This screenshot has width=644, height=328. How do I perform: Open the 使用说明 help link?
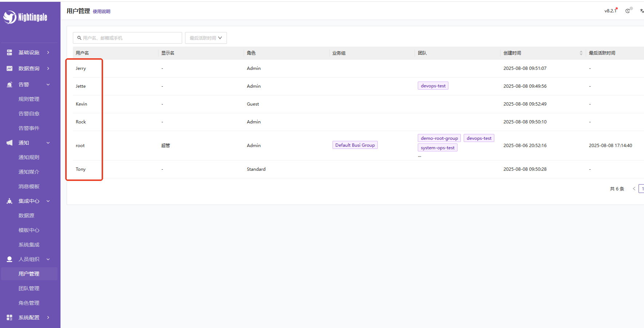click(101, 12)
